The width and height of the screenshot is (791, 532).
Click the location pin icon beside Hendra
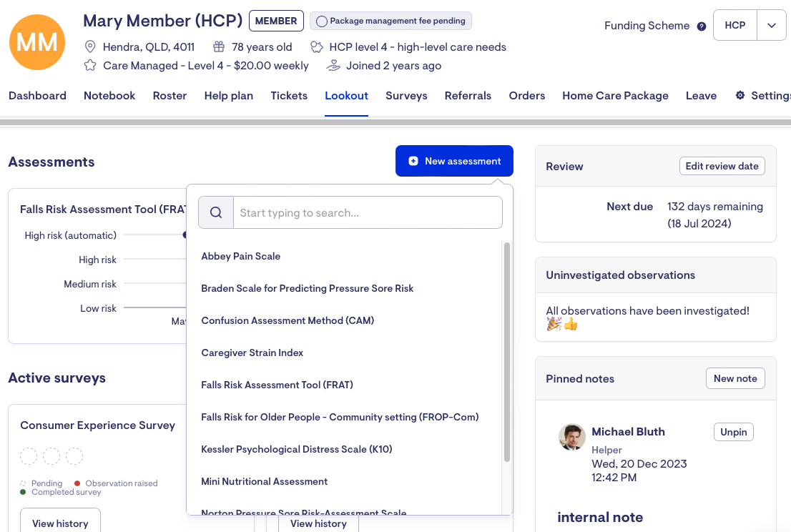point(90,47)
